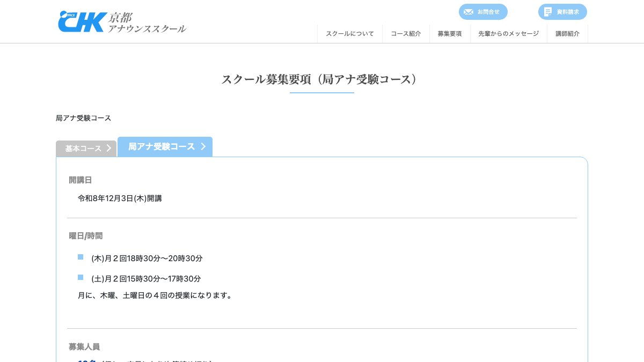The image size is (644, 362).
Task: Click text (木)月２回18時30分～20時30分
Action: 147,258
